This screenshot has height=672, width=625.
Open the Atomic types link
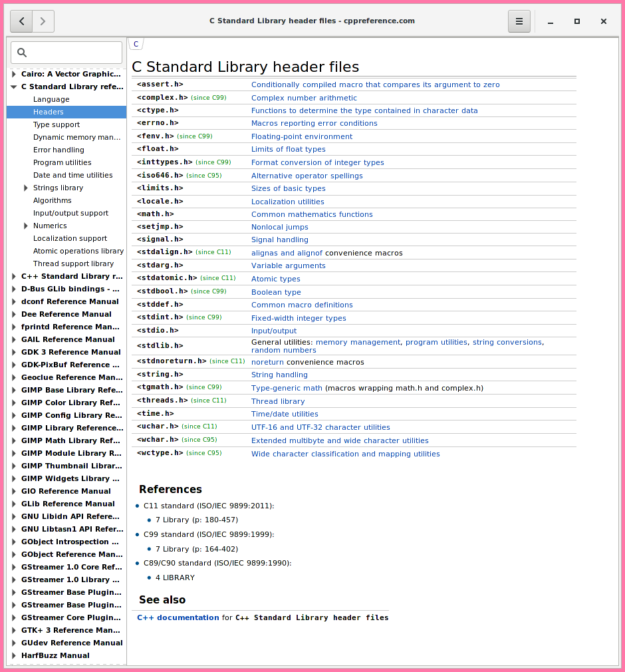275,279
